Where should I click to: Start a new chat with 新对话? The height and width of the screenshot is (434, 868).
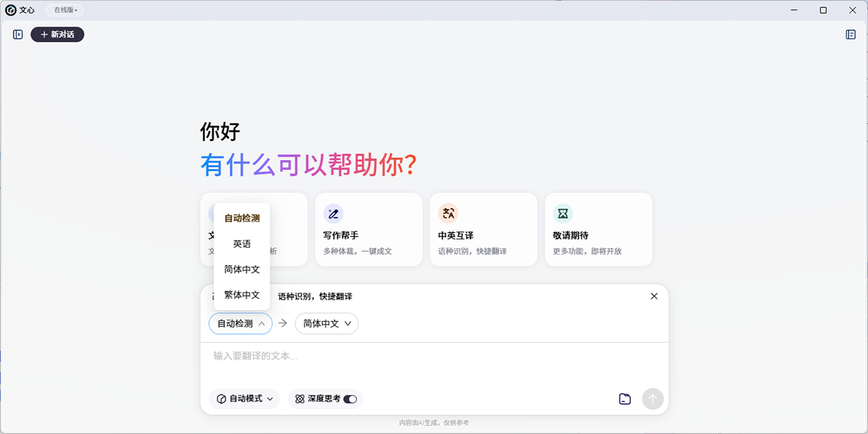pyautogui.click(x=57, y=34)
